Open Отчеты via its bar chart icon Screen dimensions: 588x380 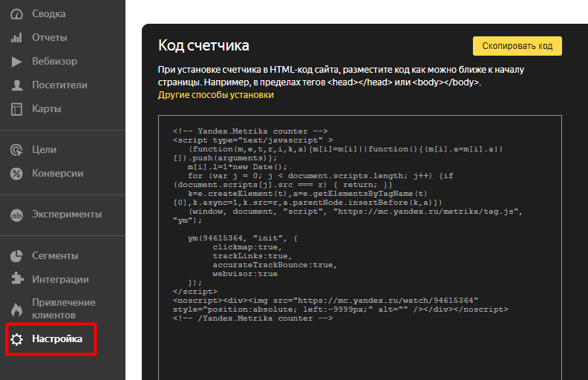[x=16, y=38]
